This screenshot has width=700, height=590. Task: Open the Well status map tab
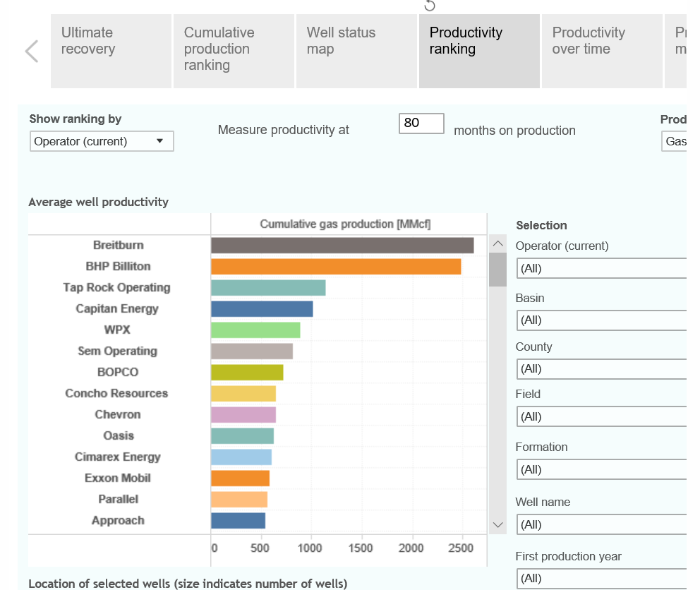[356, 51]
